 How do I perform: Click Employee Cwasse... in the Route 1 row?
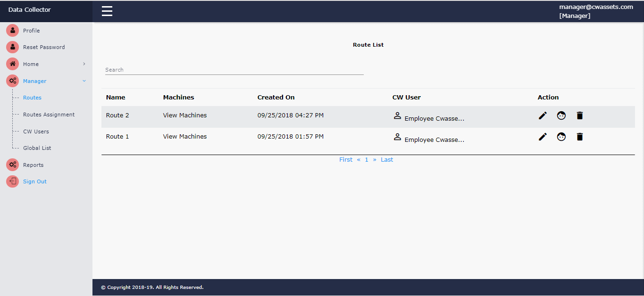click(435, 140)
